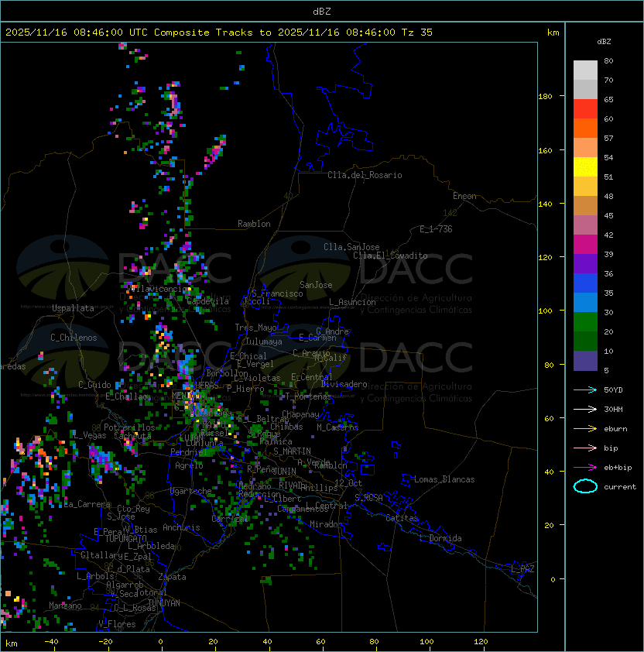Click the 'Catitas' place label

pyautogui.click(x=402, y=518)
